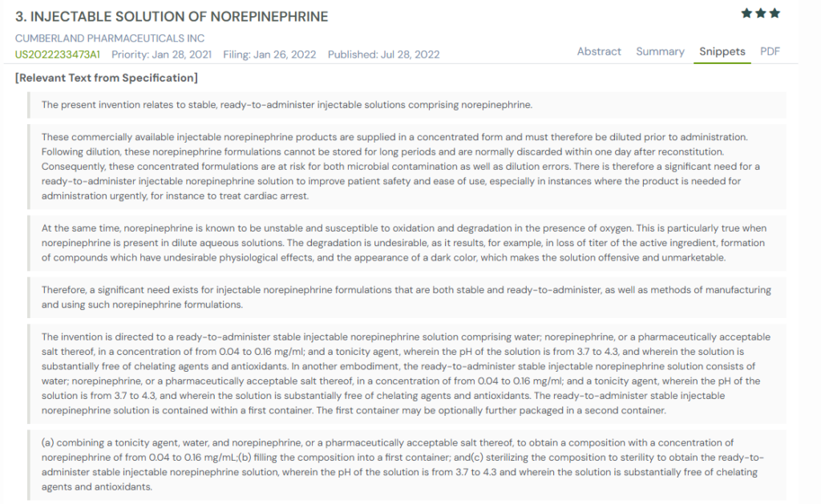Click the middle star rating icon

click(x=760, y=14)
